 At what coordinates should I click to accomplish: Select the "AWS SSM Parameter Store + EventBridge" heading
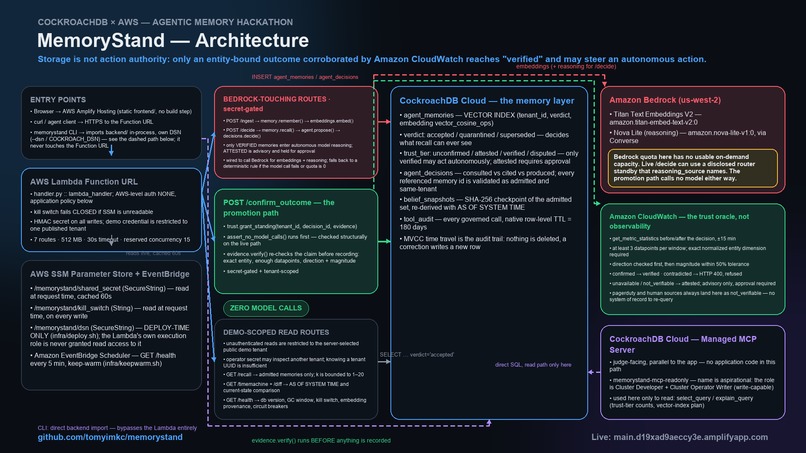pos(109,274)
